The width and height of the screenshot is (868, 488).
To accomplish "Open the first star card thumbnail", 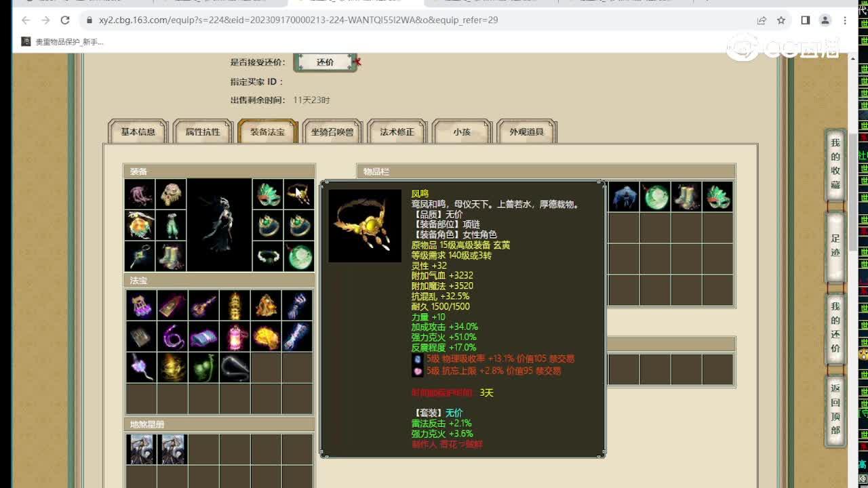I will pos(141,449).
